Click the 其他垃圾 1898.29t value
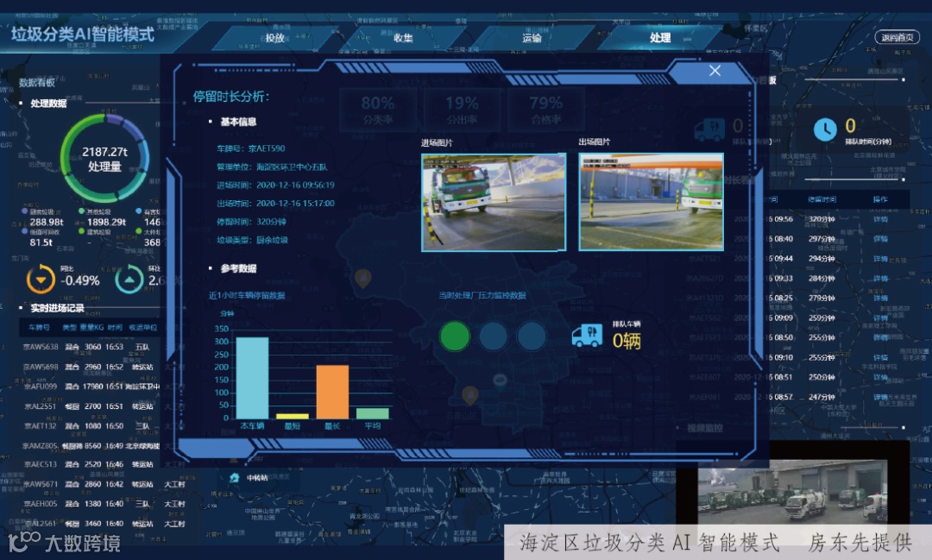 [x=106, y=223]
